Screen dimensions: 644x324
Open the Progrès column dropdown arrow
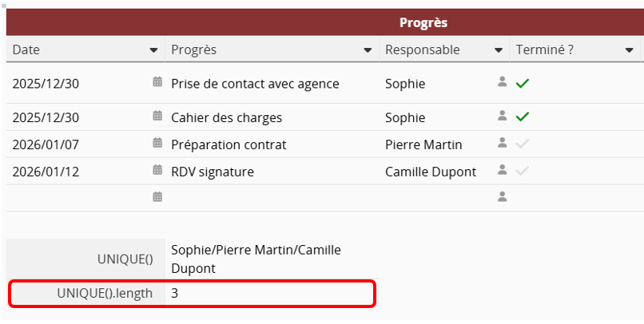pyautogui.click(x=368, y=50)
